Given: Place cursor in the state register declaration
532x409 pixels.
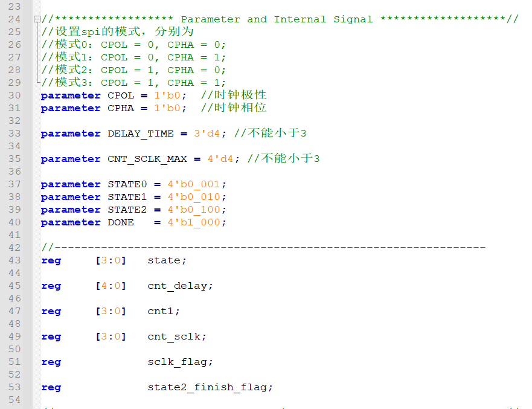Looking at the screenshot, I should pos(163,260).
